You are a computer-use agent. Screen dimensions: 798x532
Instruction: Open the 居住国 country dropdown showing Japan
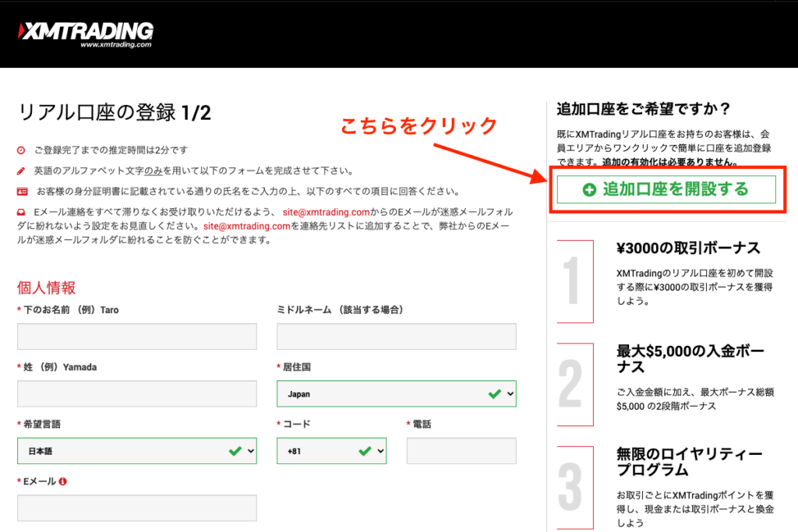tap(396, 394)
